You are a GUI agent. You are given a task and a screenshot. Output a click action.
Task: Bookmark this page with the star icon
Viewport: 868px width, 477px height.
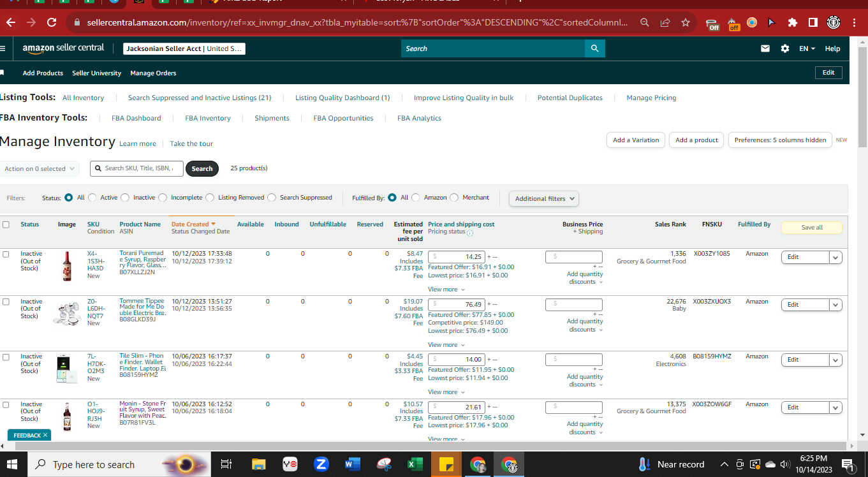tap(686, 22)
